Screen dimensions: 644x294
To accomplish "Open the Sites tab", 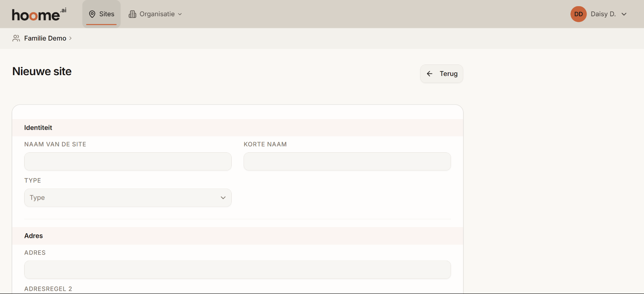I will click(x=101, y=14).
